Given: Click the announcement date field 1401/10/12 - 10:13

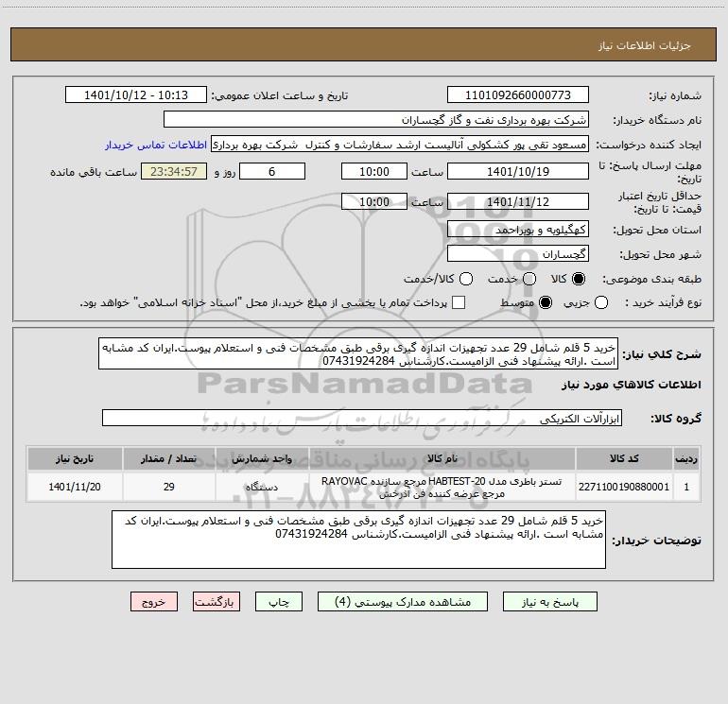Looking at the screenshot, I should click(x=136, y=95).
